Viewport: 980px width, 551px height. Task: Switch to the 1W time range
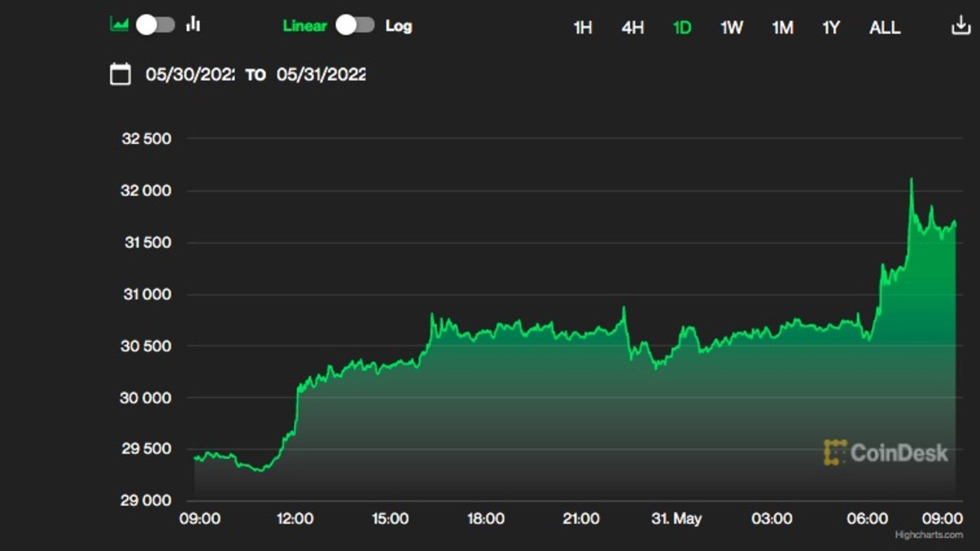(732, 28)
